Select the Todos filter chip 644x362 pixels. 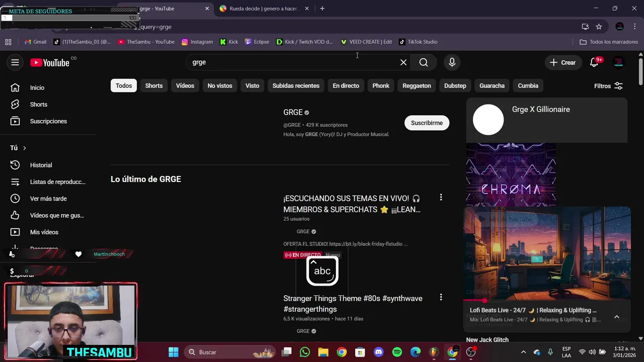(124, 85)
